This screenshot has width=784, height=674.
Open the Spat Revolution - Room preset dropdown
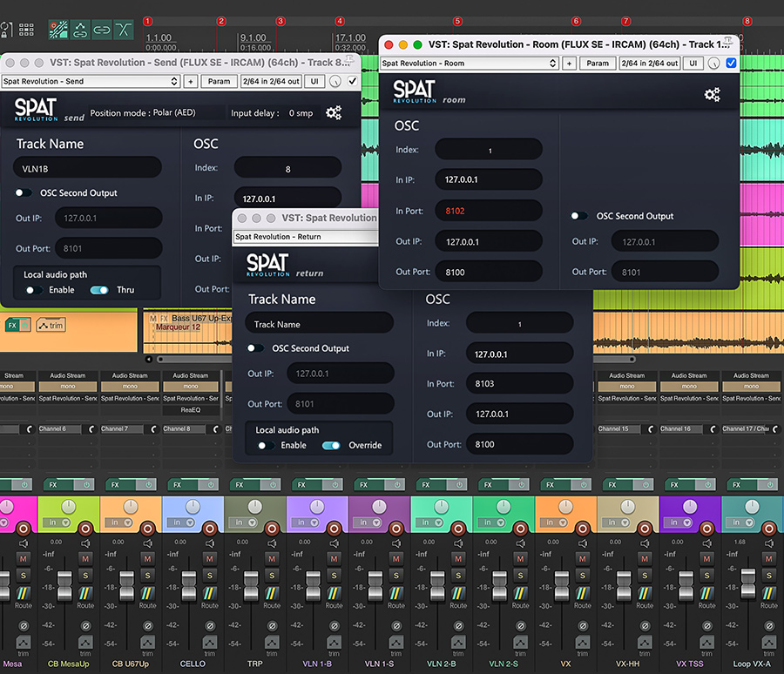[x=470, y=63]
